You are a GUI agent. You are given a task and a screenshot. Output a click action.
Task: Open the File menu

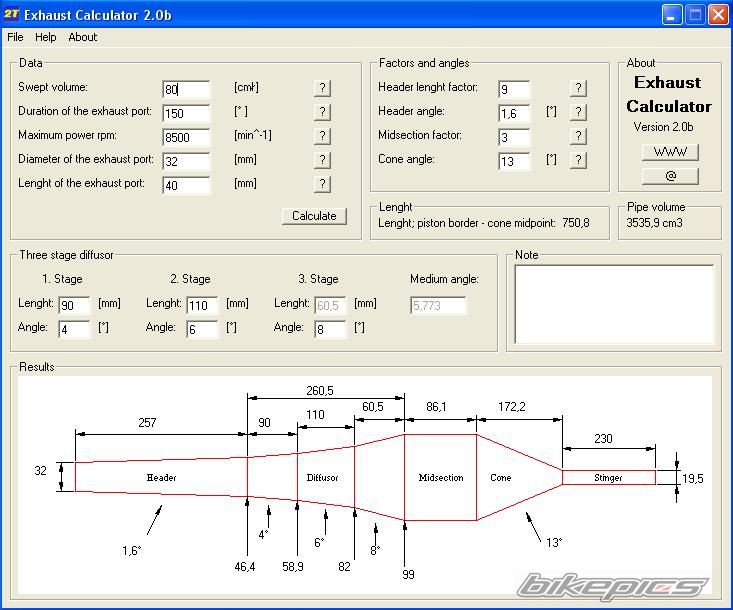click(15, 37)
